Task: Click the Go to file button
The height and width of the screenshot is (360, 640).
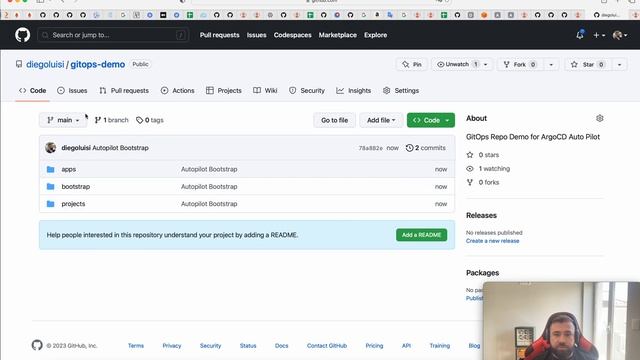Action: click(x=334, y=120)
